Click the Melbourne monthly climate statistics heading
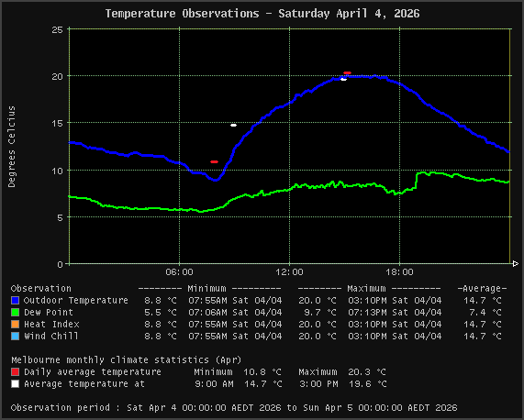Screen dimensions: 524x420 click(x=127, y=359)
